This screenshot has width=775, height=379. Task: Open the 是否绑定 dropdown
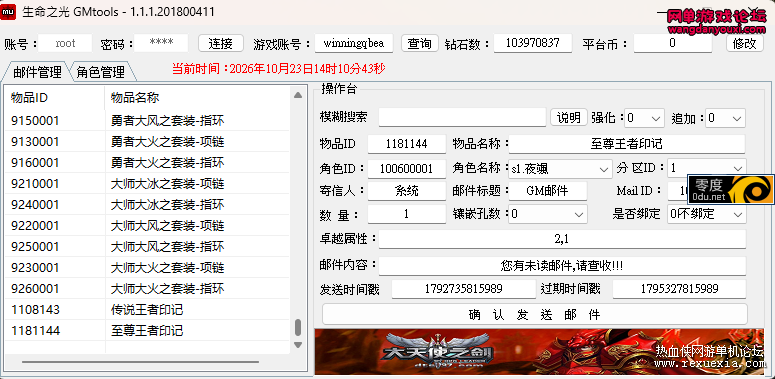pyautogui.click(x=707, y=214)
